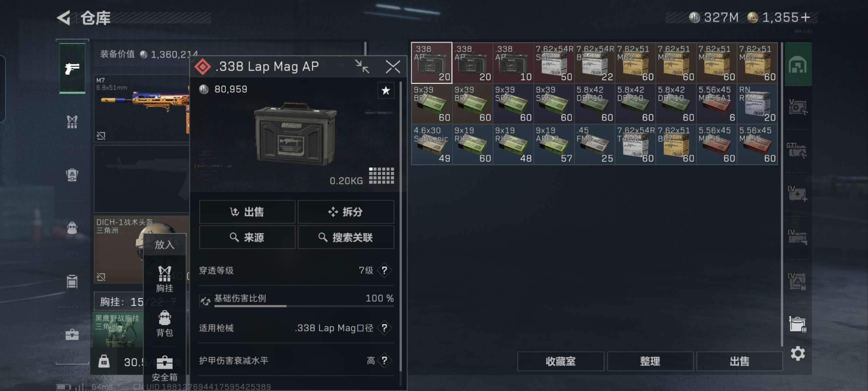
Task: Put item into 安全箱 safe box
Action: click(165, 369)
